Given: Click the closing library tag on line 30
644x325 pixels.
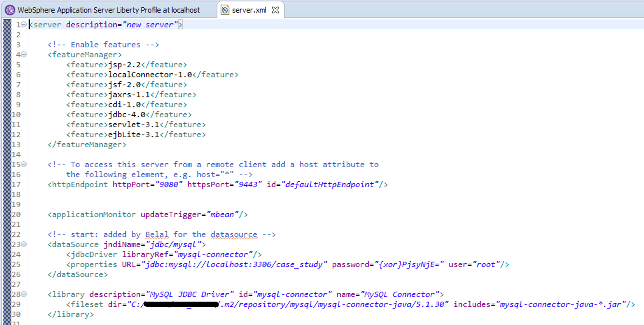Looking at the screenshot, I should [x=71, y=314].
